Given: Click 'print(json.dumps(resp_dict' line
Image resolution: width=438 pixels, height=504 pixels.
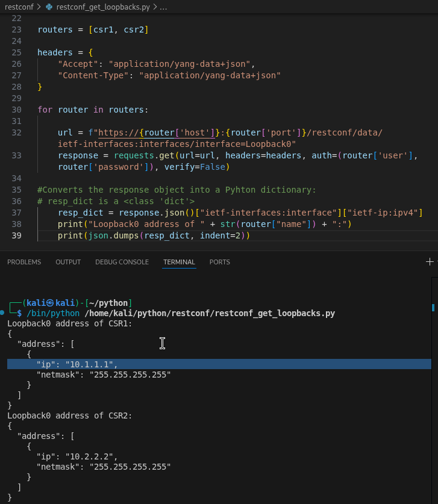Looking at the screenshot, I should [154, 235].
